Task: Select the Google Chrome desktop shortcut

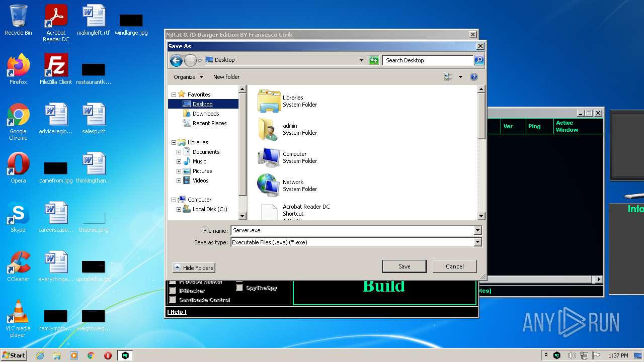Action: click(x=18, y=122)
